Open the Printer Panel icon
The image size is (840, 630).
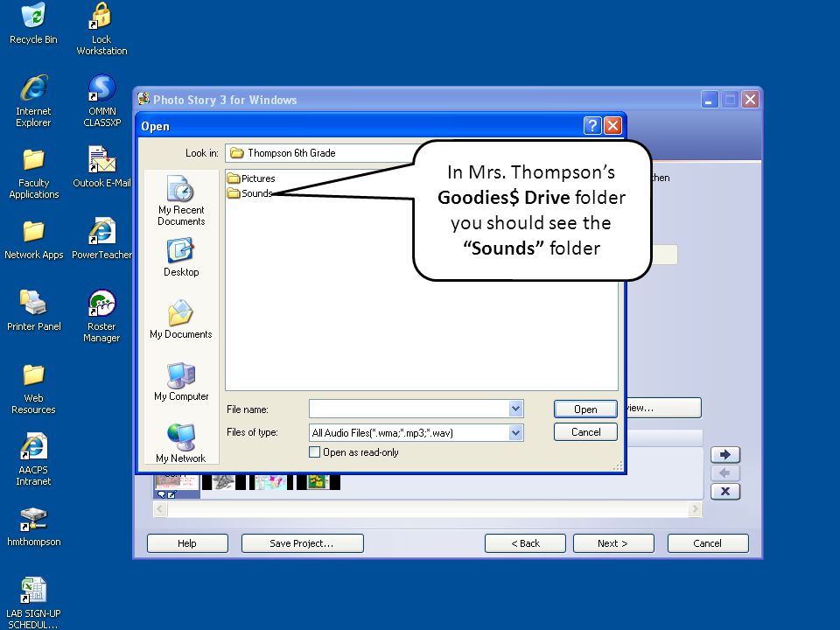[33, 310]
